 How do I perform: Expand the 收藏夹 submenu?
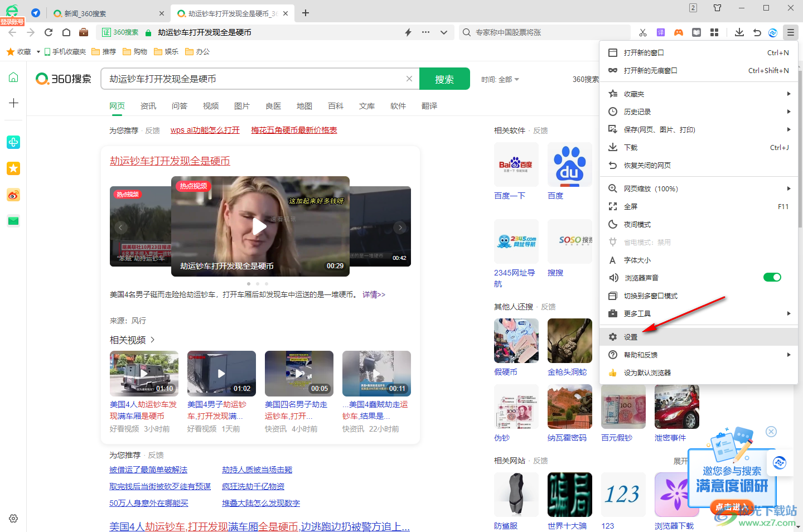click(x=699, y=94)
